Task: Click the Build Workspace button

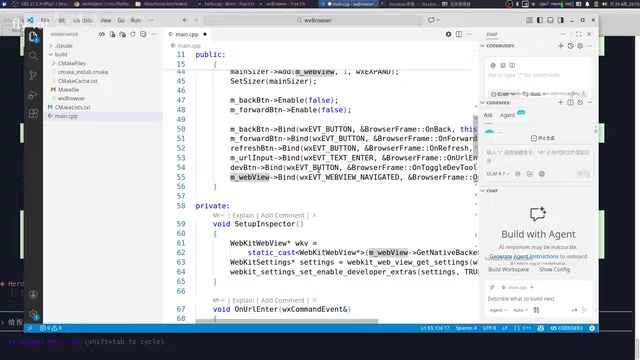Action: point(509,269)
